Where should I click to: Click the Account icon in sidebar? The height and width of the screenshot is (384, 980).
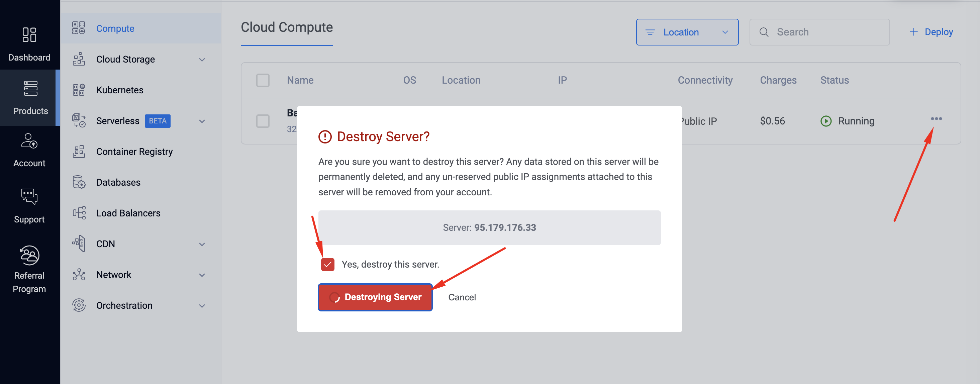(x=29, y=141)
